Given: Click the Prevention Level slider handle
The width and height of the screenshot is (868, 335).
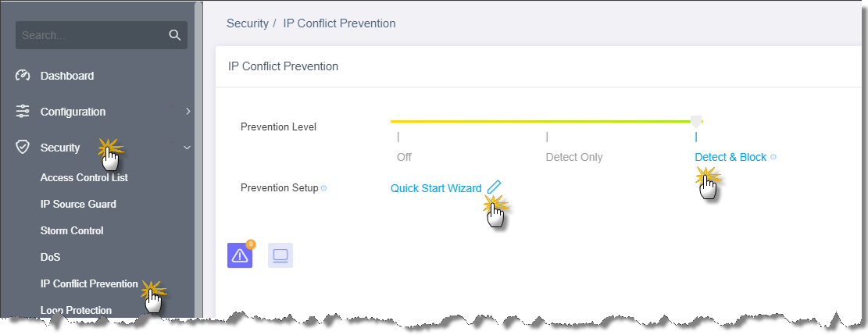Looking at the screenshot, I should coord(696,121).
